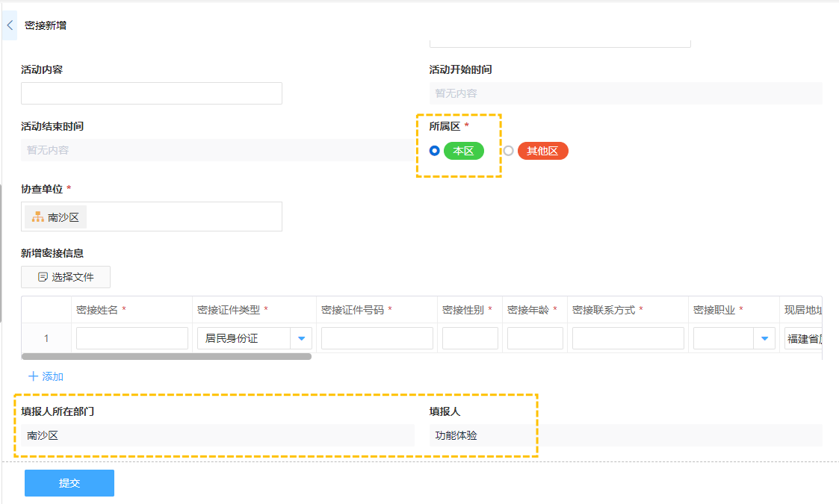Screen dimensions: 839x504
Task: Click the 密接证件号码 input field
Action: pyautogui.click(x=377, y=338)
